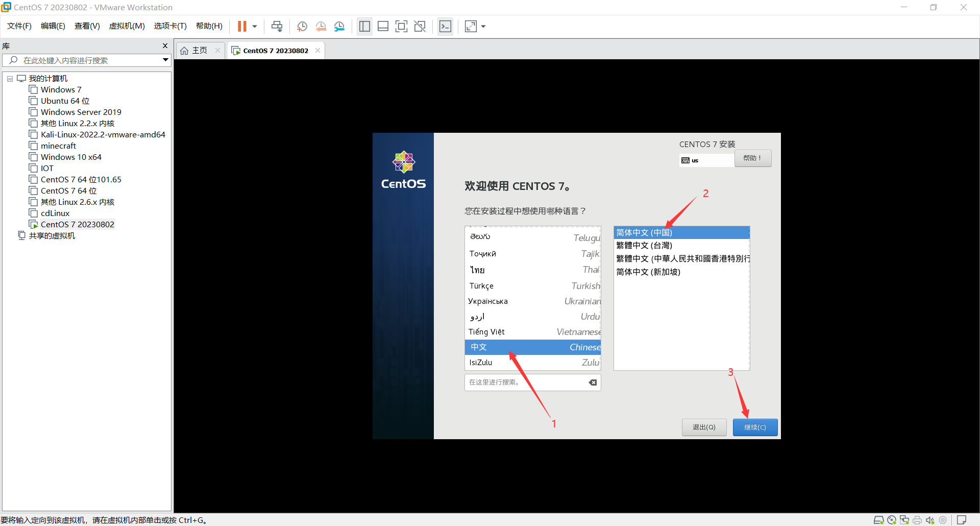
Task: Open the 文件(F) menu
Action: 19,26
